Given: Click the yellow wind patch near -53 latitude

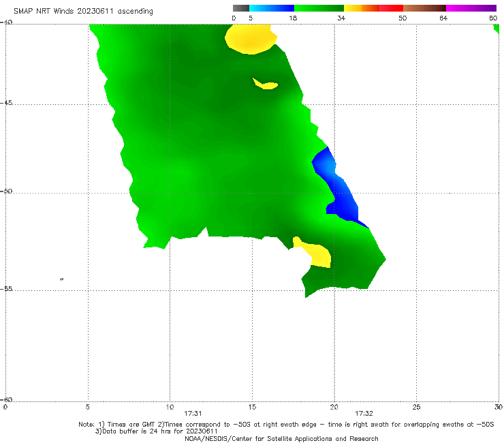Looking at the screenshot, I should [x=317, y=253].
